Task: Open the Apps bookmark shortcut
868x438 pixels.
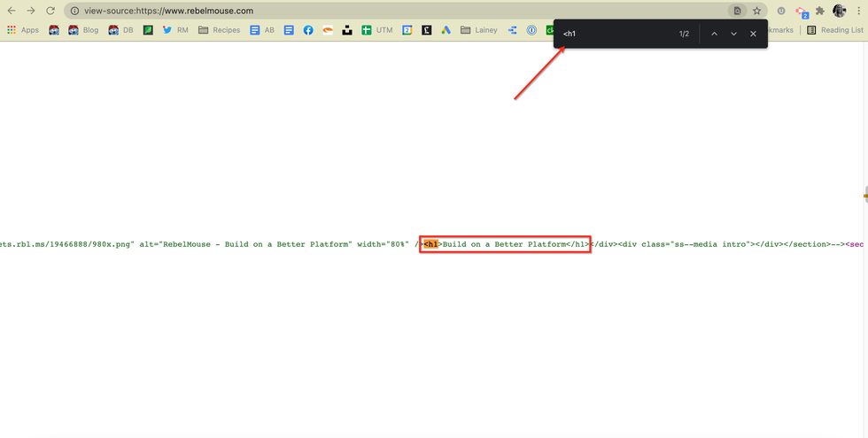Action: [x=23, y=30]
